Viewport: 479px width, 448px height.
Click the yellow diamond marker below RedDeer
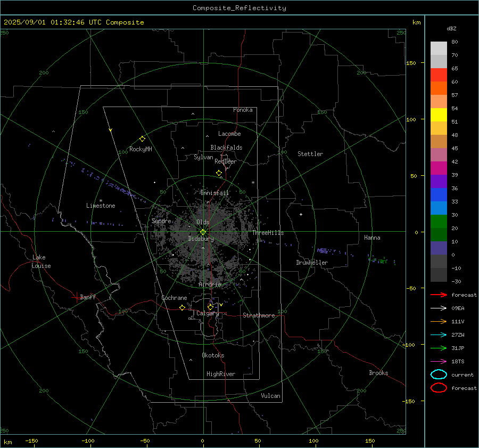coord(219,173)
